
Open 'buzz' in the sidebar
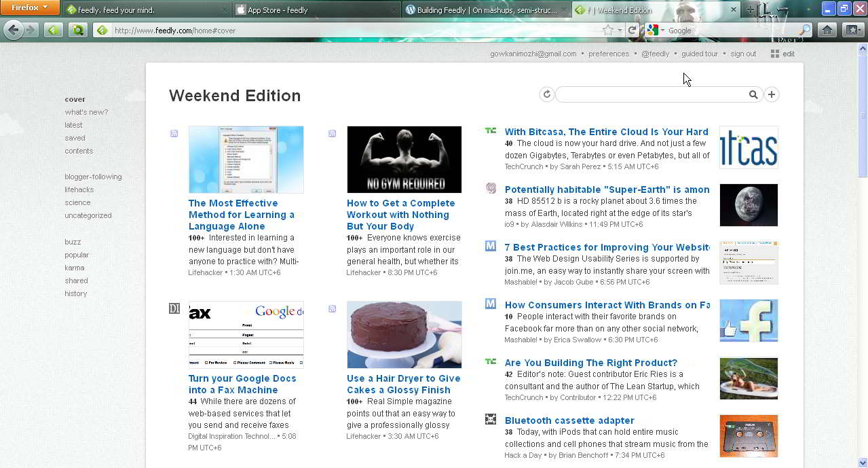pos(73,242)
